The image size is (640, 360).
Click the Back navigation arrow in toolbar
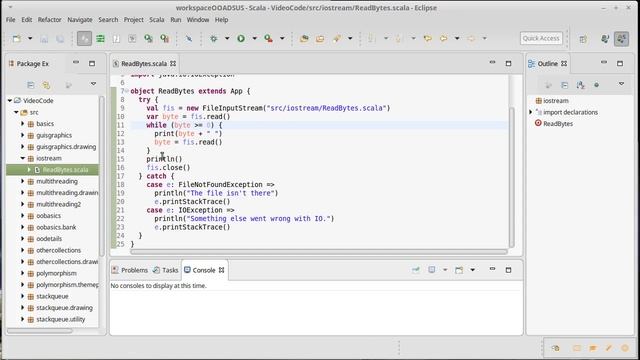[444, 38]
